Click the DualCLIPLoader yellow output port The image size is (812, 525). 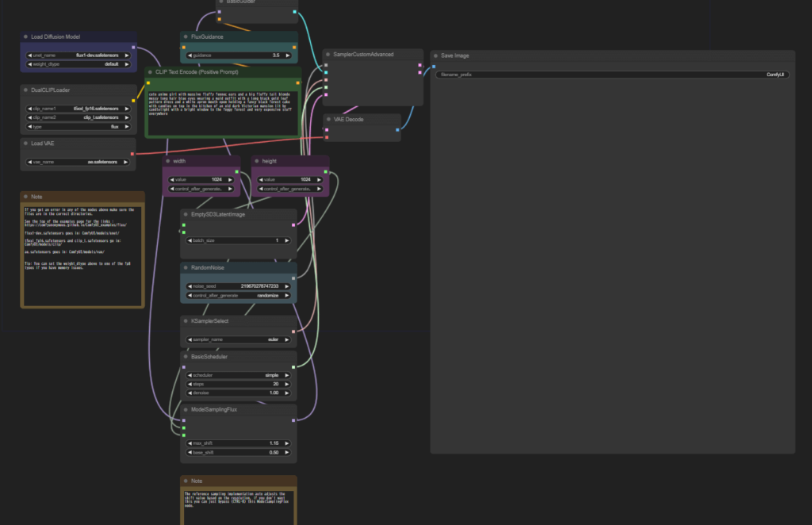[x=133, y=101]
